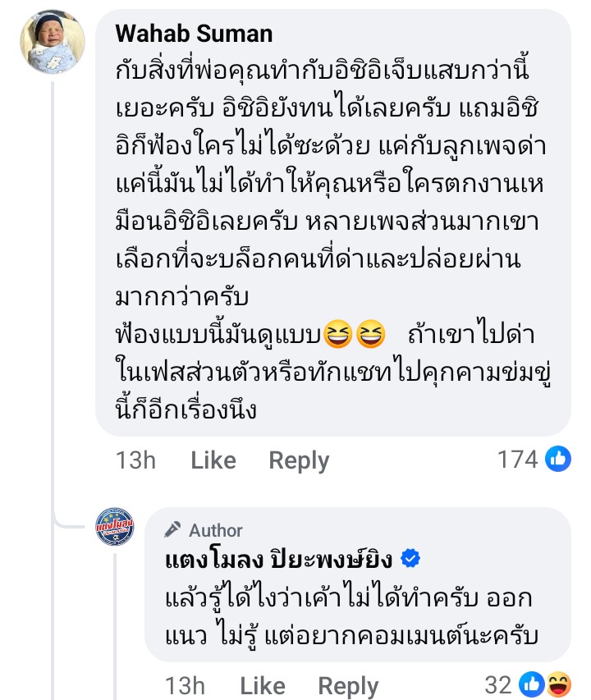Click the blue thumbs-up icon beside 174
591x700 pixels.
coord(558,460)
